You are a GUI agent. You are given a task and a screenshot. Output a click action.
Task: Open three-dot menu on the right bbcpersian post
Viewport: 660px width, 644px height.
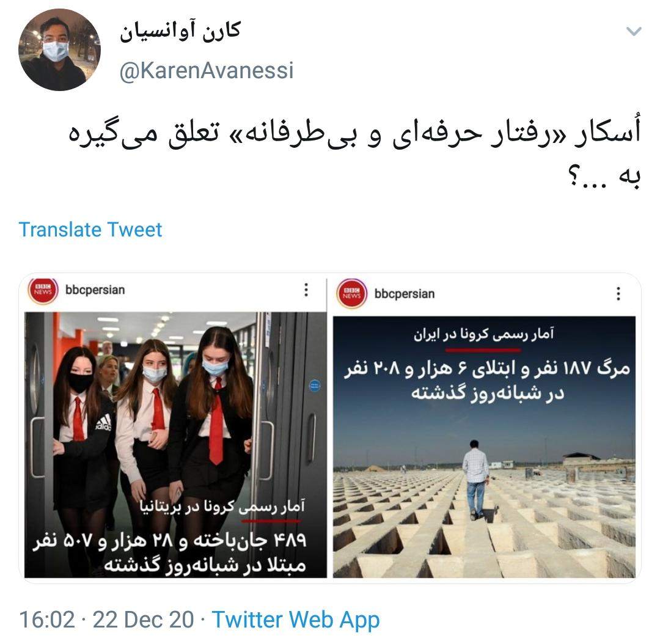(x=618, y=293)
